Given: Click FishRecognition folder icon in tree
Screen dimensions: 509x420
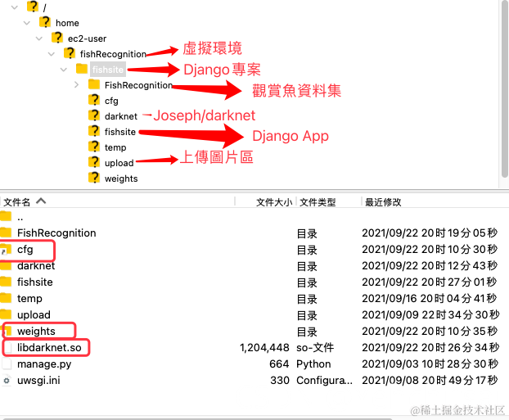Looking at the screenshot, I should click(94, 84).
